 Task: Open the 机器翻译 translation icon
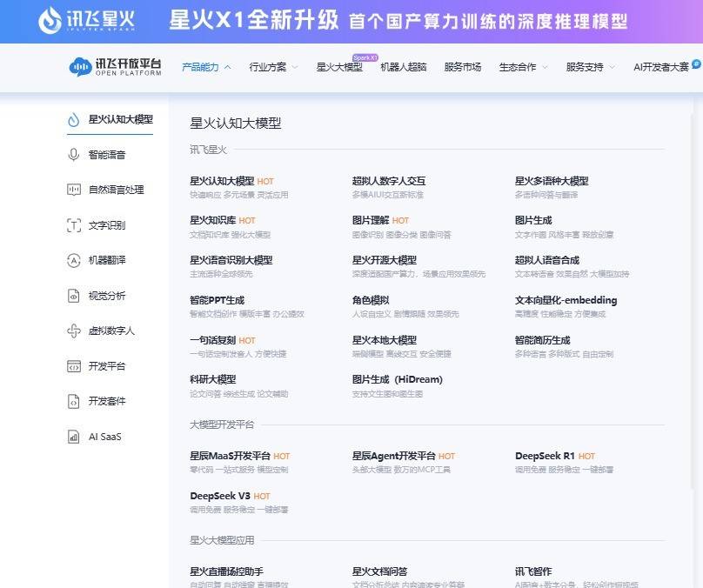tap(74, 260)
